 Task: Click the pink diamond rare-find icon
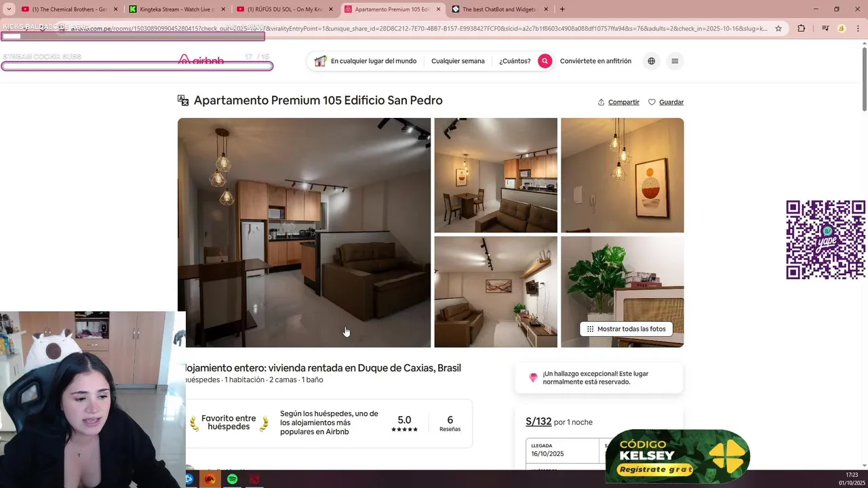pyautogui.click(x=533, y=378)
